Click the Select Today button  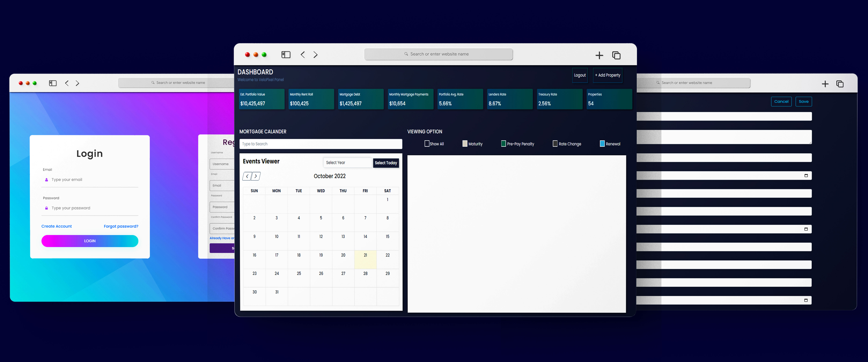[386, 163]
